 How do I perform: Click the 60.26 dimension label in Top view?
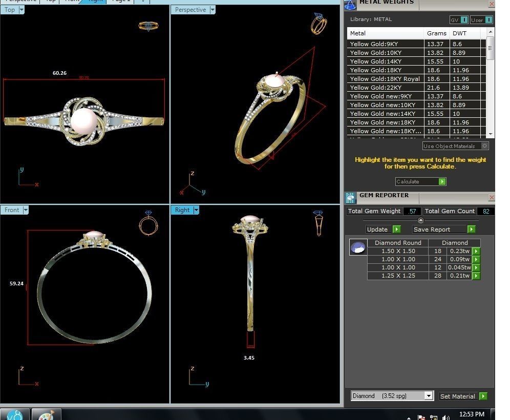click(x=59, y=73)
